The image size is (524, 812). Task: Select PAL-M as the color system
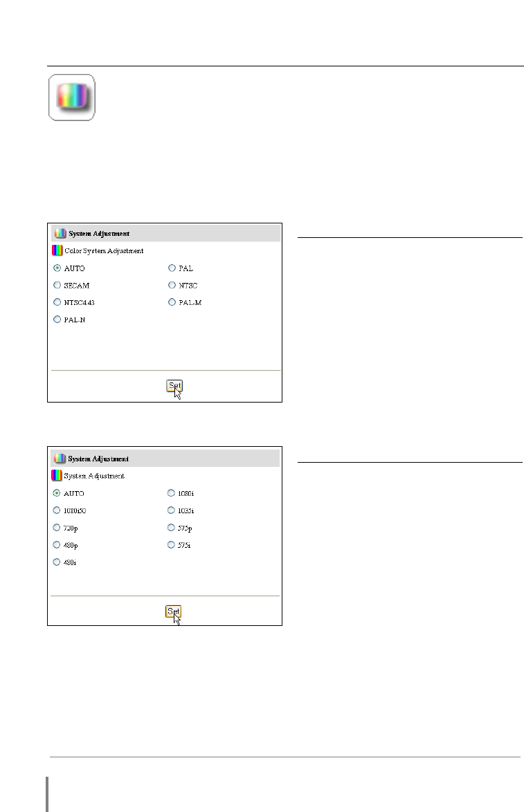172,302
